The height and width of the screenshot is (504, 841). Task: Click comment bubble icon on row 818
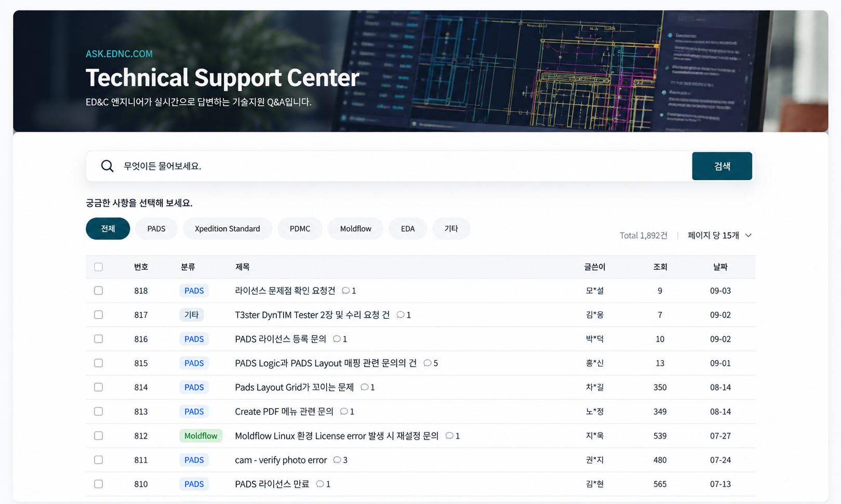pyautogui.click(x=345, y=291)
